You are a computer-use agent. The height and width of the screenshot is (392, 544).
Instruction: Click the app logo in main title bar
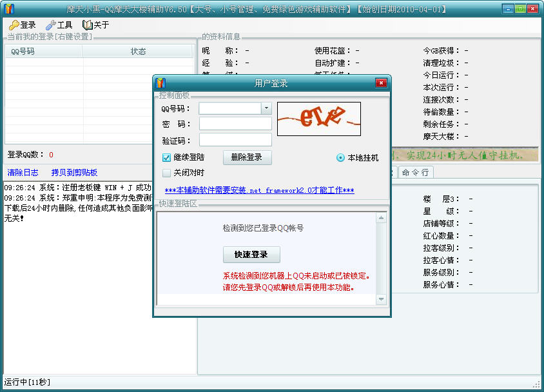pos(9,8)
